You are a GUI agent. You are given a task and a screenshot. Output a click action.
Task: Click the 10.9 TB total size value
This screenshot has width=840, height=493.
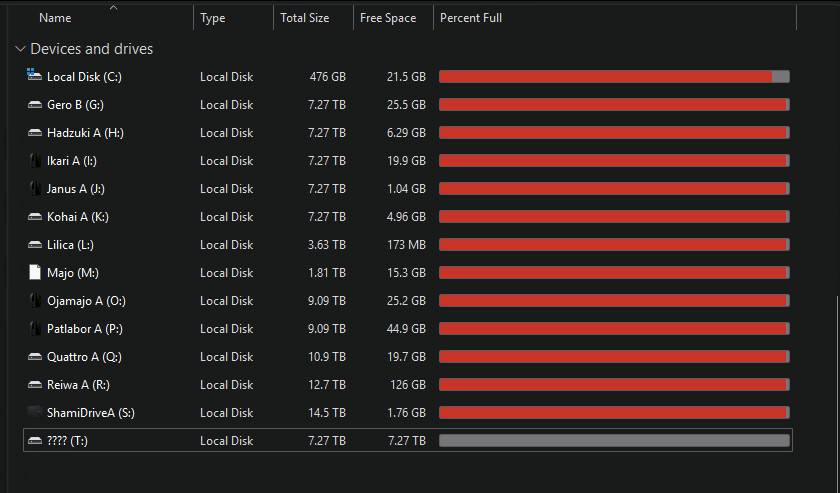point(327,357)
